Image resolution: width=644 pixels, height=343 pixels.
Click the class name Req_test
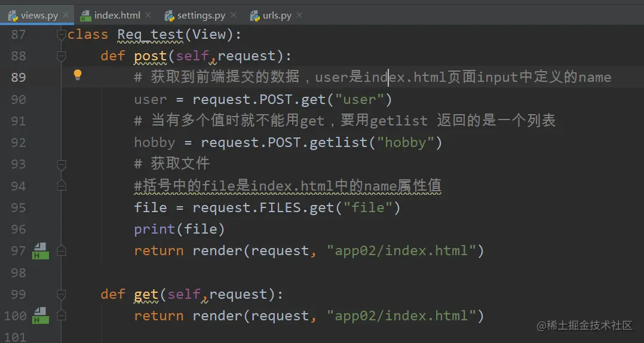151,35
